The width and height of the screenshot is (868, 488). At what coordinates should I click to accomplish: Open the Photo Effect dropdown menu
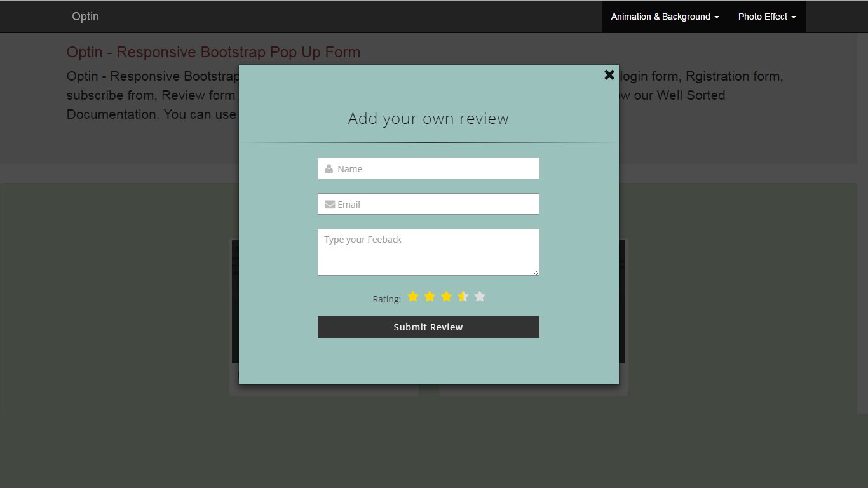click(767, 17)
